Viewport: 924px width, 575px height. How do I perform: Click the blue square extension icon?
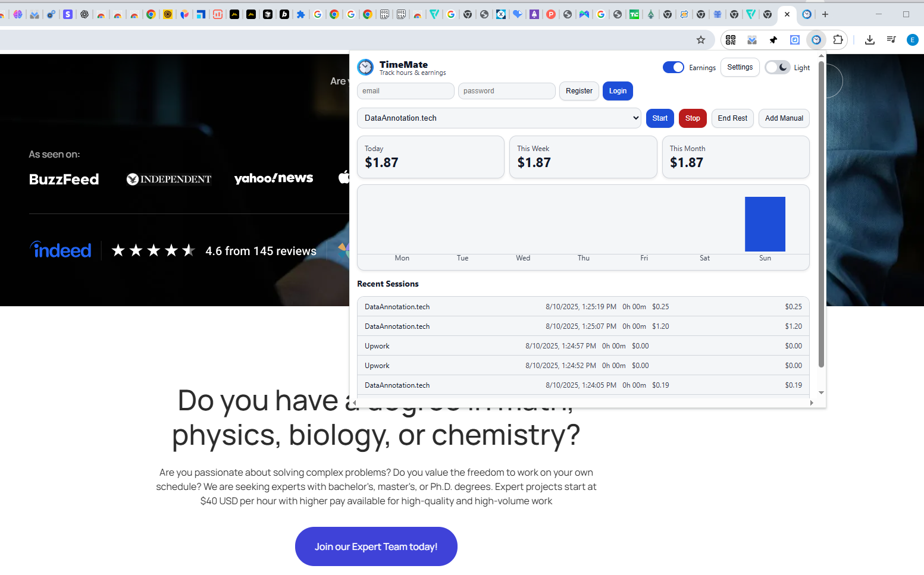[x=795, y=40]
